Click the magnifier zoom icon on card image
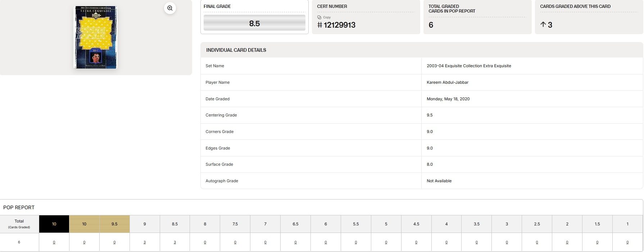The width and height of the screenshot is (644, 252). [x=170, y=8]
